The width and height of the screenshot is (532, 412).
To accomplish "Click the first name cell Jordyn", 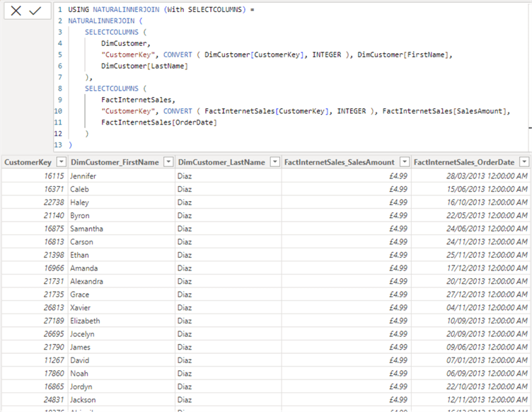I will click(x=122, y=387).
